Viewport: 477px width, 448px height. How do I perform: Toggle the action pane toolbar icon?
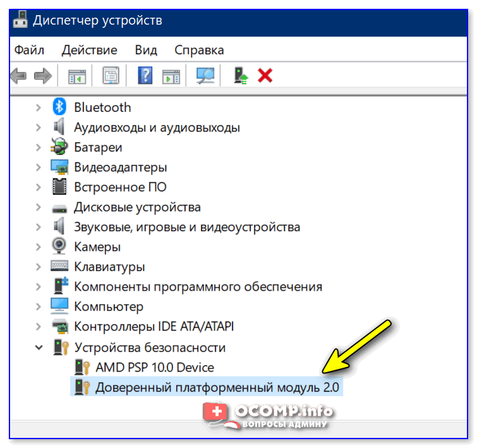(171, 76)
